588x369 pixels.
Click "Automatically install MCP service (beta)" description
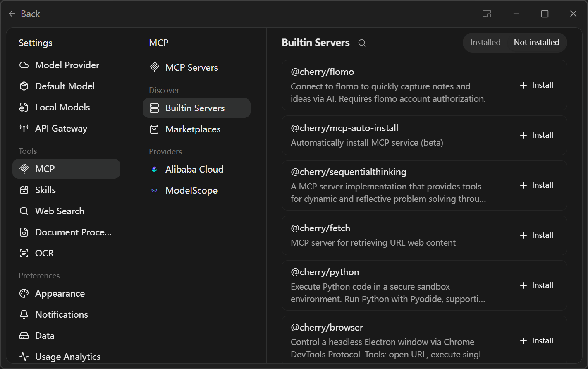pyautogui.click(x=367, y=142)
